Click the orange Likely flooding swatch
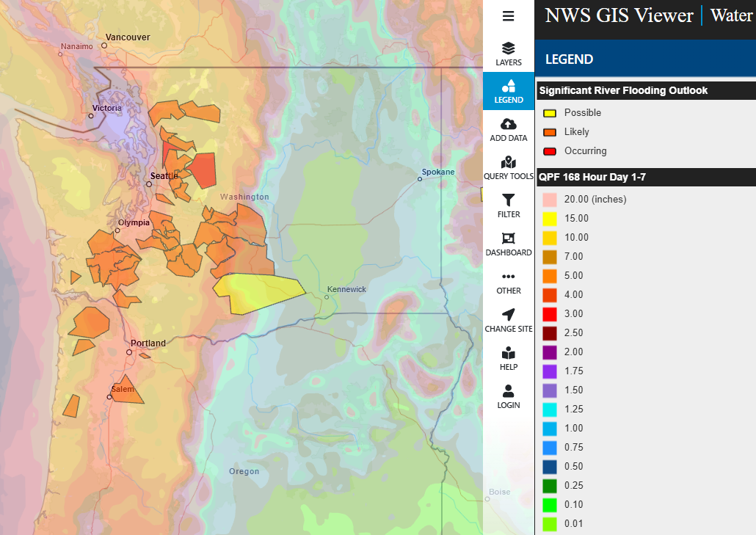 [x=549, y=132]
